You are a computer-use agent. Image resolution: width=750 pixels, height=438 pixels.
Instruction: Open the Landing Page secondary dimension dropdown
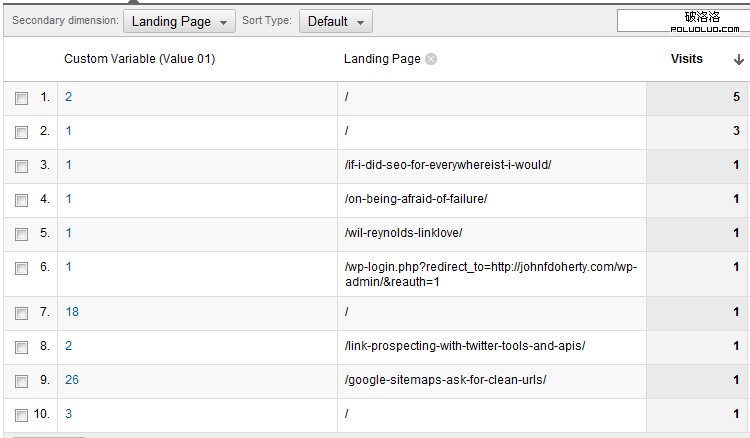pyautogui.click(x=180, y=21)
